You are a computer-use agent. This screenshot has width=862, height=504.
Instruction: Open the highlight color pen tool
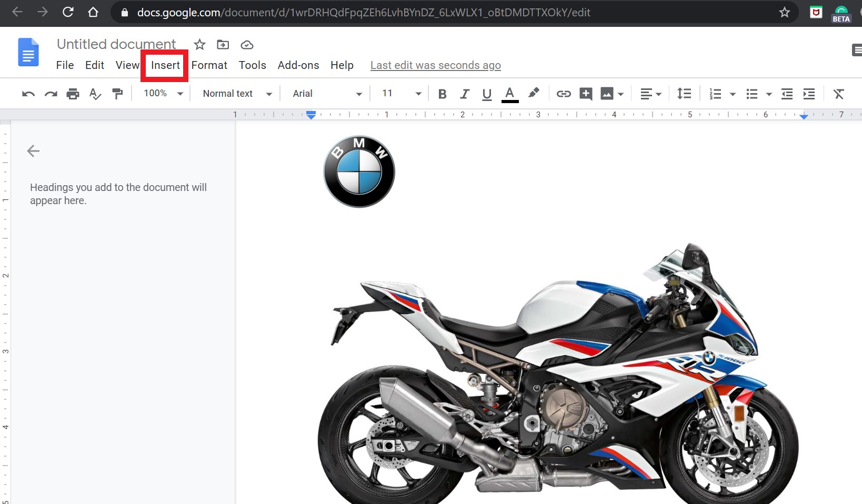click(534, 93)
